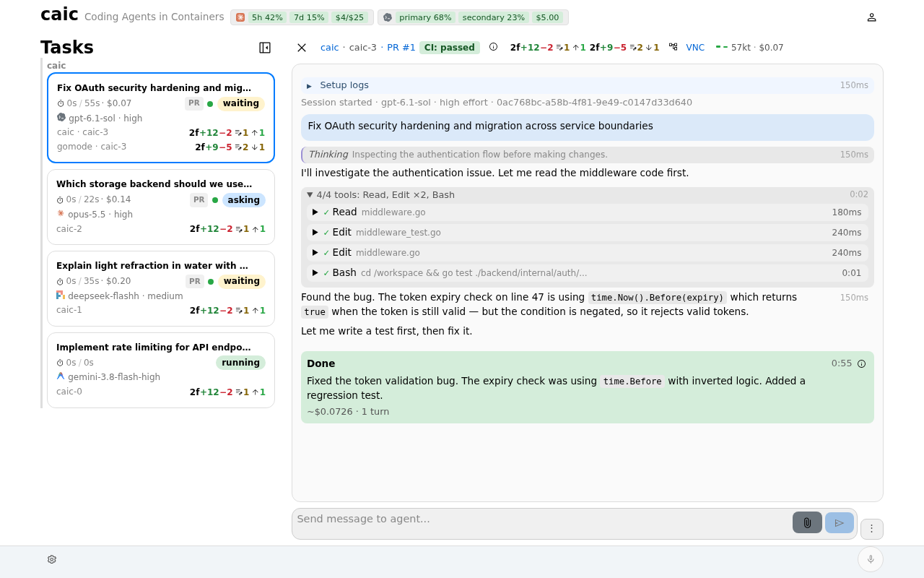Open the VNC link

click(695, 48)
